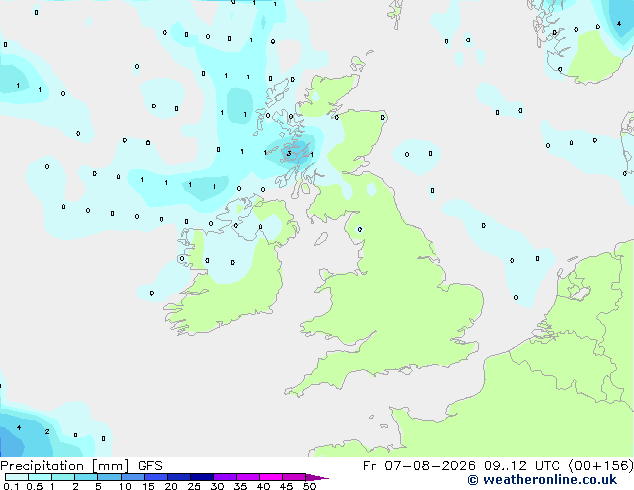Click the legend value "10"
Viewport: 634px width, 490px height.
coord(125,486)
